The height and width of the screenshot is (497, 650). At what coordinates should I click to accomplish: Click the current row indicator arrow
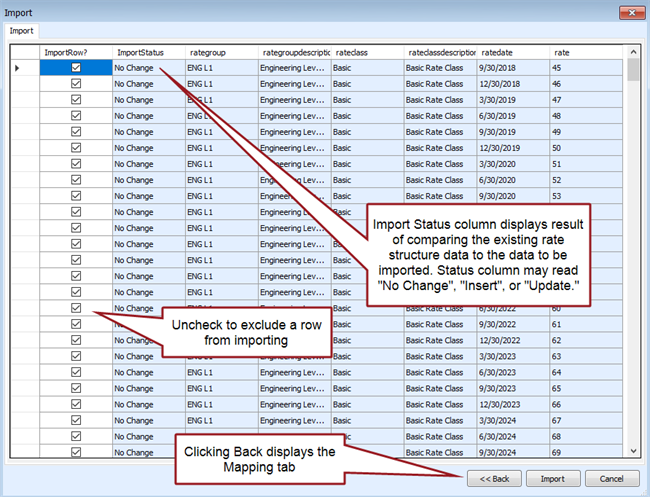tap(17, 68)
